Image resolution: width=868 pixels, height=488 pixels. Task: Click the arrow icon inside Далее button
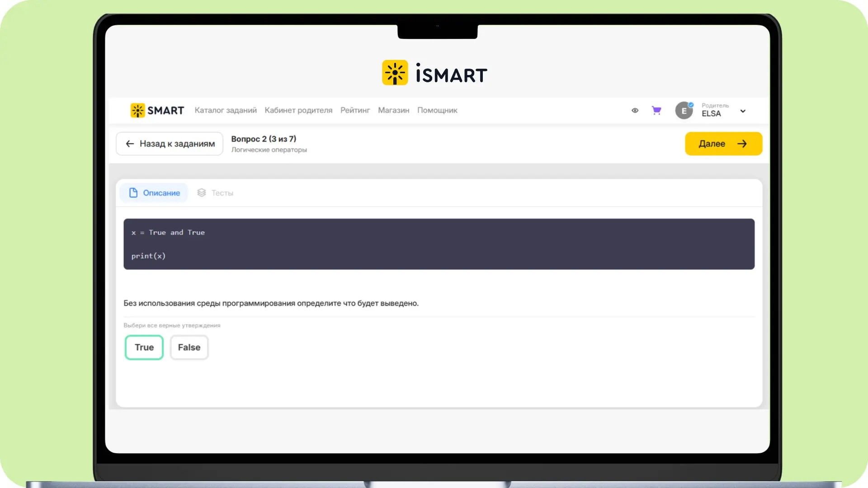(x=742, y=144)
